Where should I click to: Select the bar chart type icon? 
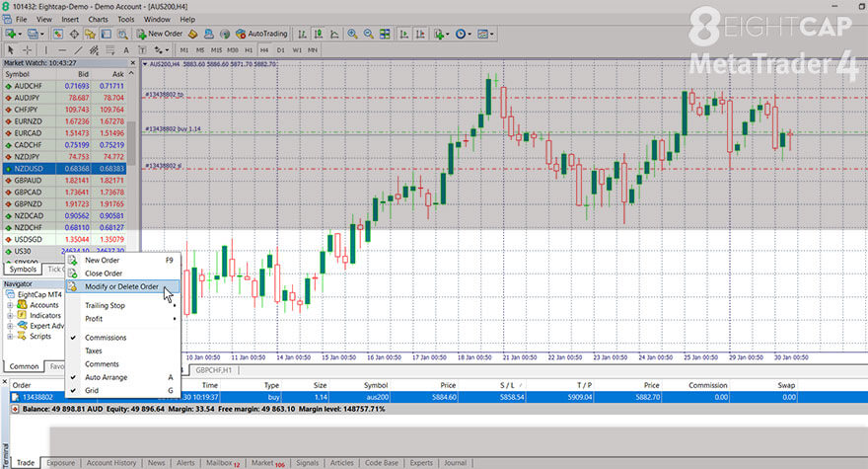click(302, 34)
